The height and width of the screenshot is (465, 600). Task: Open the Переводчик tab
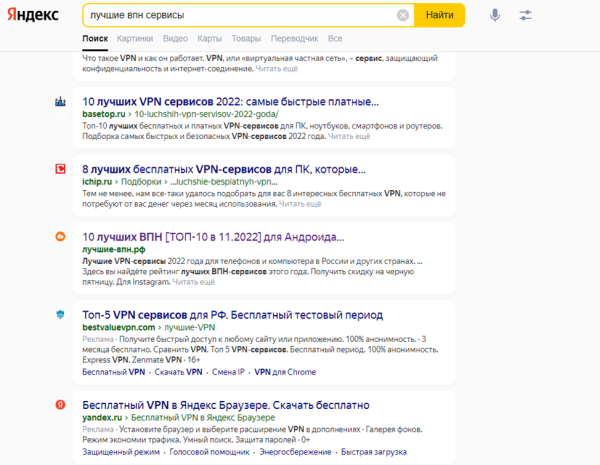pyautogui.click(x=295, y=38)
